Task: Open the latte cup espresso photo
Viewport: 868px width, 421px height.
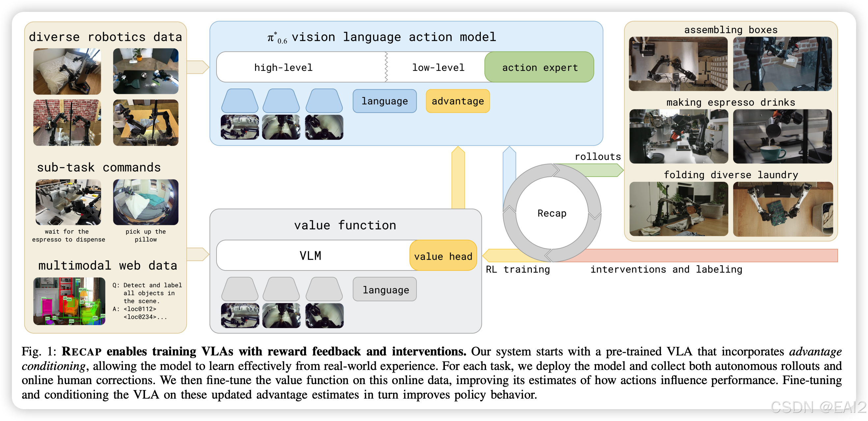Action: click(782, 136)
